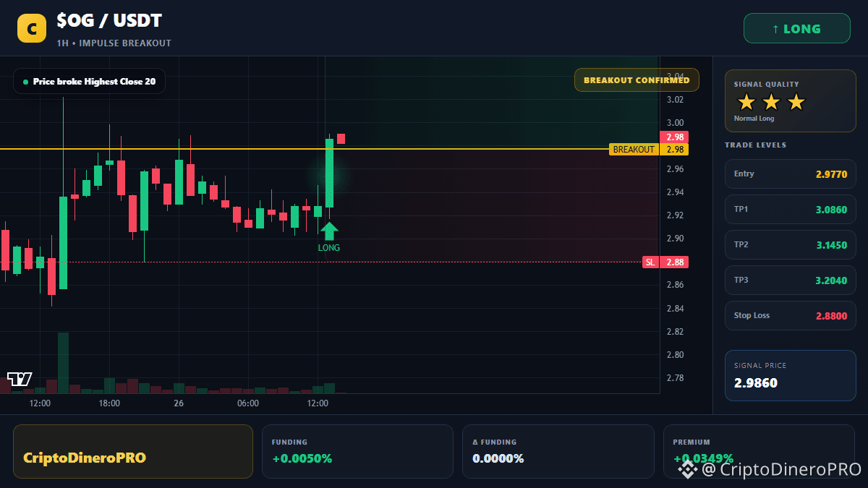868x488 pixels.
Task: Click the third signal quality star
Action: (796, 102)
